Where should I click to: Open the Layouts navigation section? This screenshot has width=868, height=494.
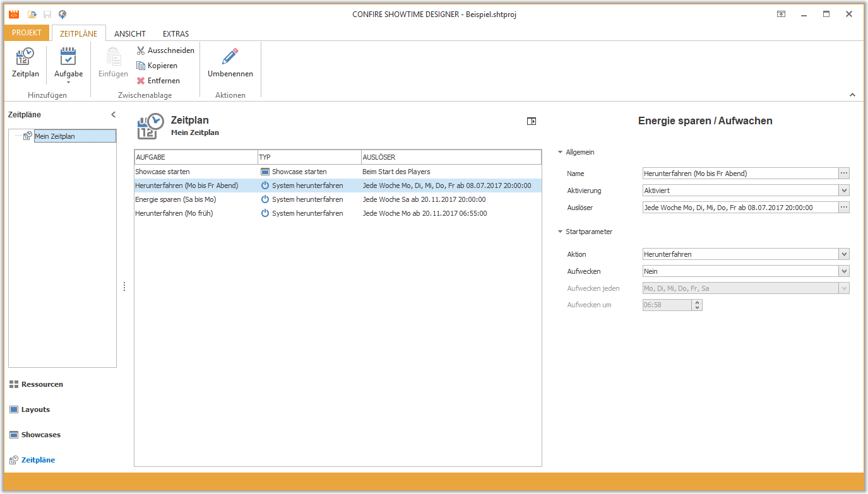click(x=30, y=409)
